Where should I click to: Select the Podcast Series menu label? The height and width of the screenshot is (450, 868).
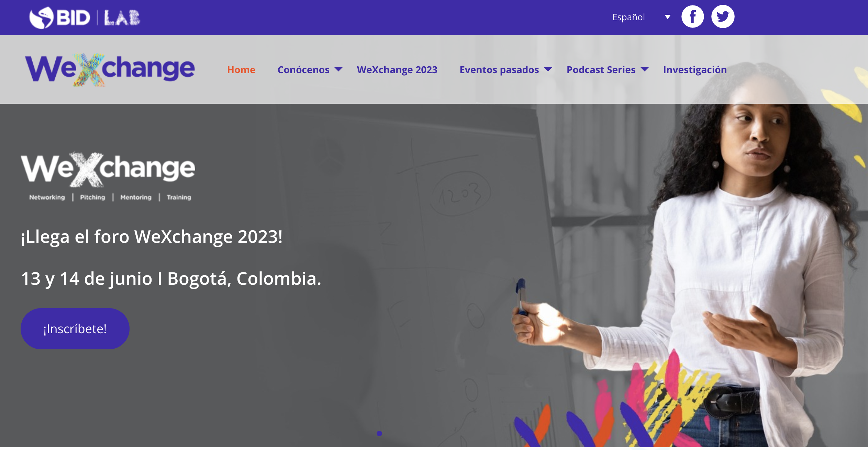coord(601,70)
